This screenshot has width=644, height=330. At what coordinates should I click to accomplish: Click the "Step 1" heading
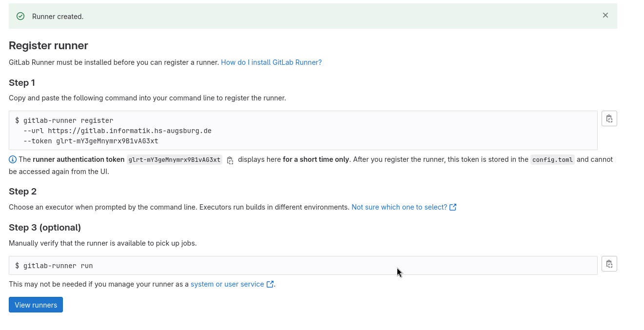tap(22, 83)
